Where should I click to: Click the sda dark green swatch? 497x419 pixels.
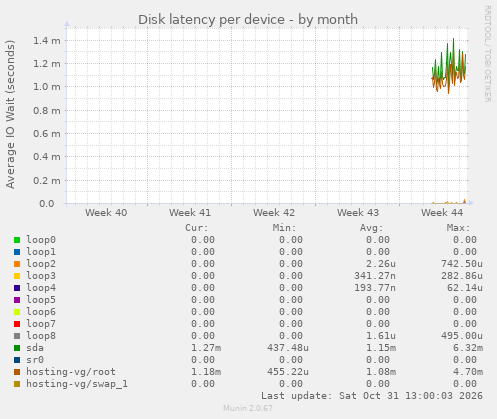(x=17, y=348)
